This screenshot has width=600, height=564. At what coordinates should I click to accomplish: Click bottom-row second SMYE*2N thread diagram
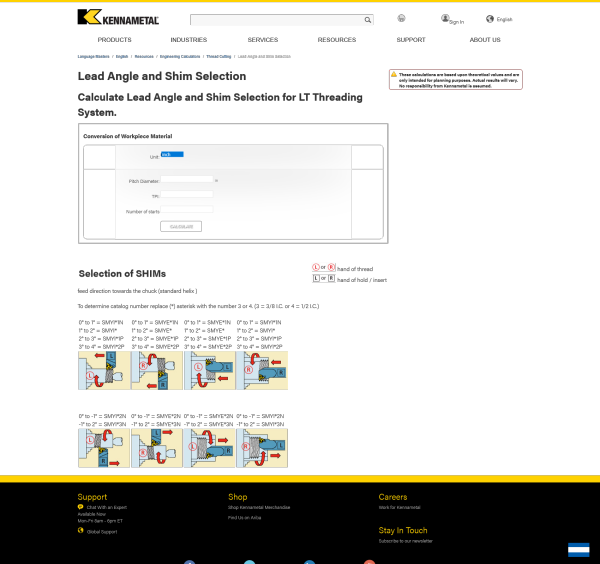tap(157, 448)
